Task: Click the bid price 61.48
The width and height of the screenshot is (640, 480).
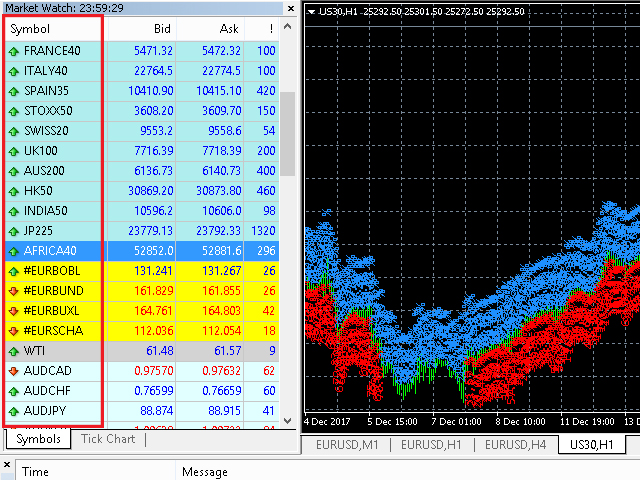Action: [160, 351]
